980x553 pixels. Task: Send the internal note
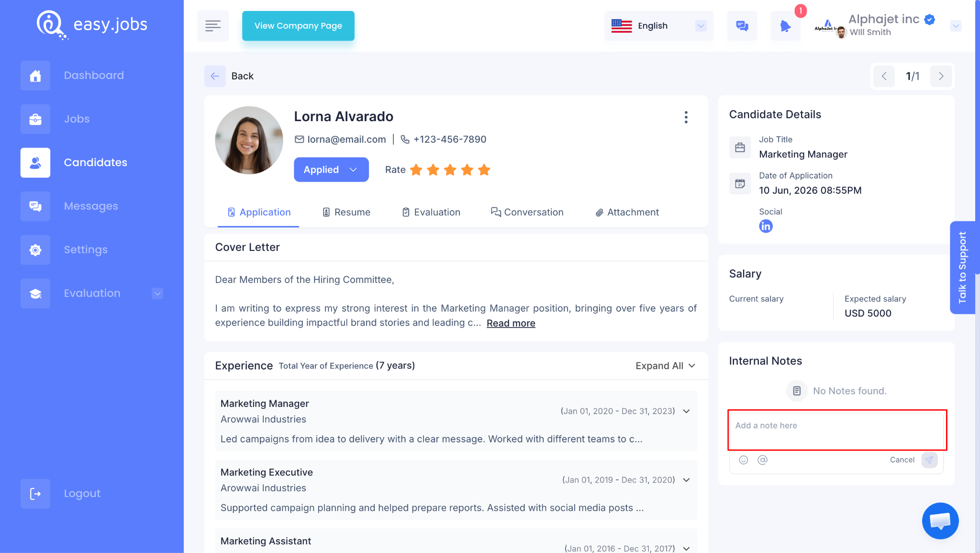click(929, 460)
